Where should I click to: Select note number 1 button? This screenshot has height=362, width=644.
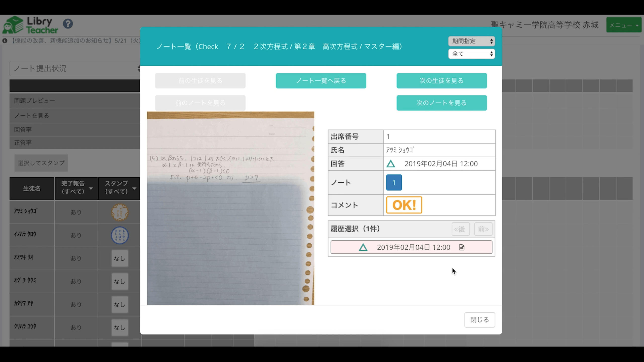tap(394, 183)
